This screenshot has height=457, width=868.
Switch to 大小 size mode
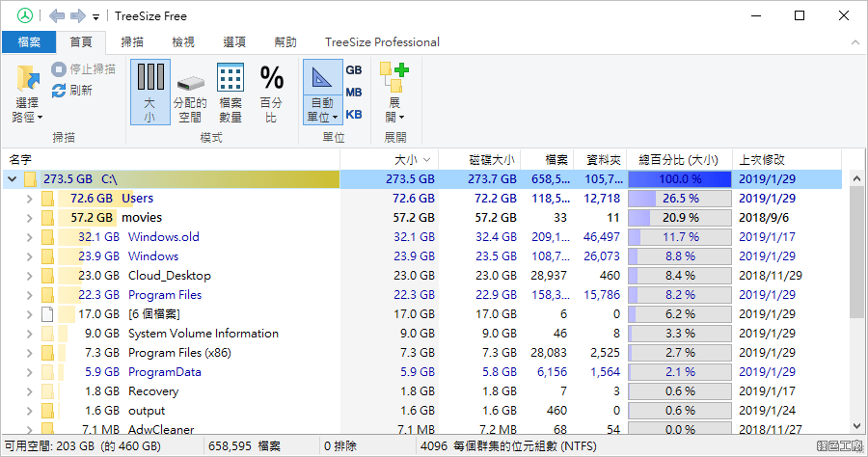coord(150,92)
